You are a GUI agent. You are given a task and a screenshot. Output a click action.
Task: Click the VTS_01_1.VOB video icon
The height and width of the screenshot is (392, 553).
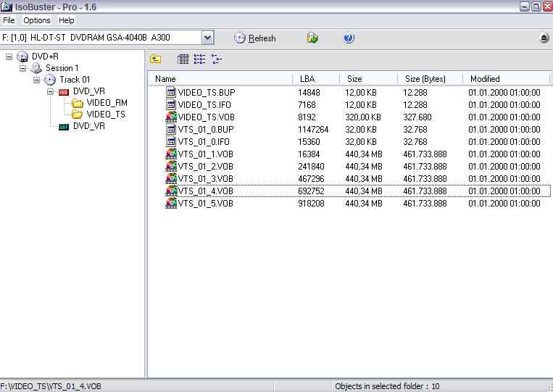coord(171,154)
